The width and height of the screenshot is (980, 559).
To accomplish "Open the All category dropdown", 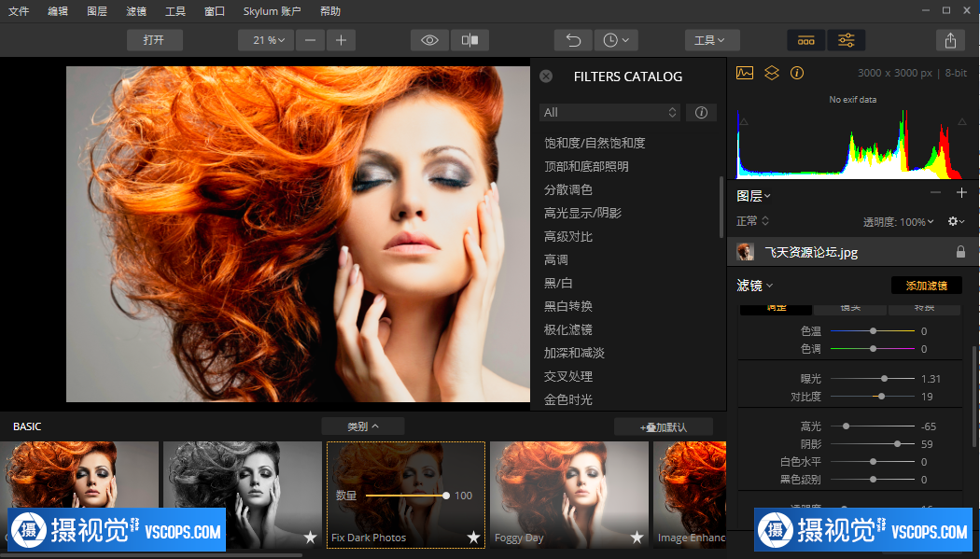I will point(609,112).
